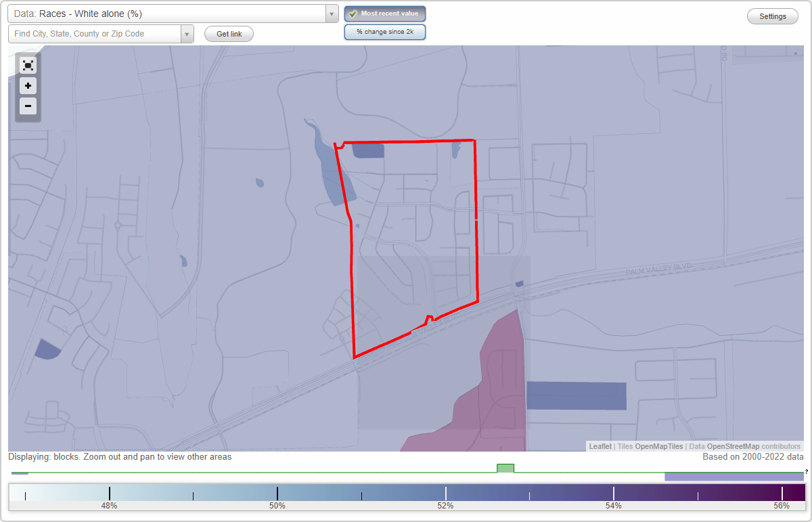Toggle the Most recent value display
This screenshot has width=812, height=522.
pos(385,14)
